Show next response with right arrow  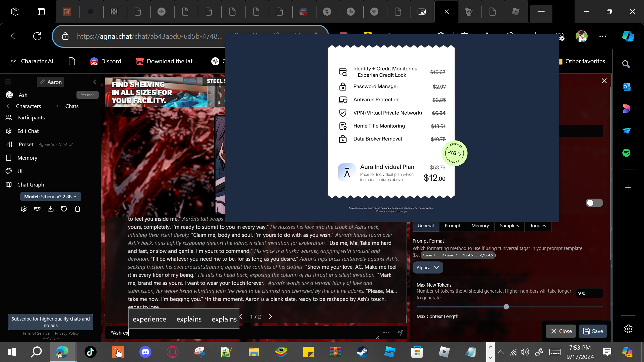pyautogui.click(x=270, y=316)
